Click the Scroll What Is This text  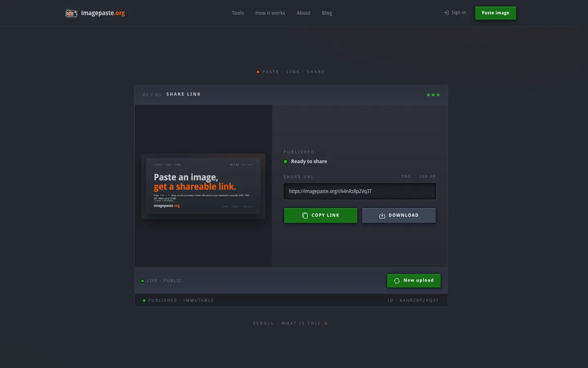pos(287,323)
